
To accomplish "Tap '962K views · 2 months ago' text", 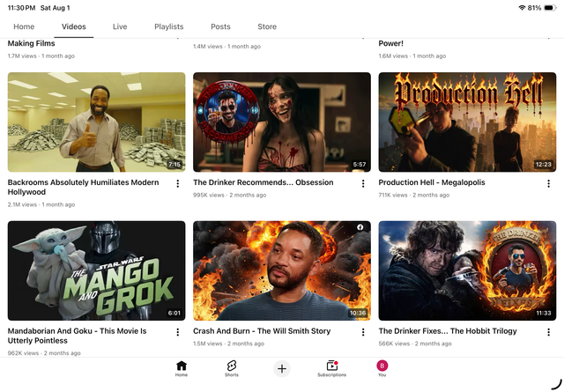I will 44,352.
